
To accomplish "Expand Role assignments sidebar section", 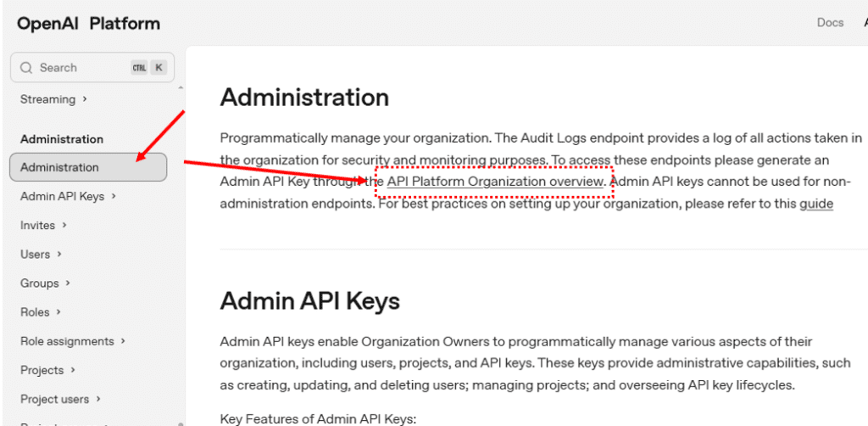I will (x=73, y=341).
